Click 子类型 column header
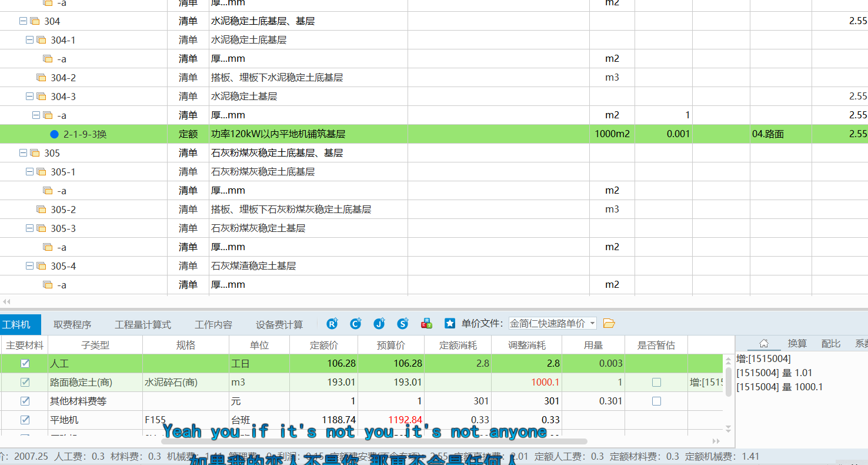This screenshot has height=465, width=868. (x=95, y=345)
